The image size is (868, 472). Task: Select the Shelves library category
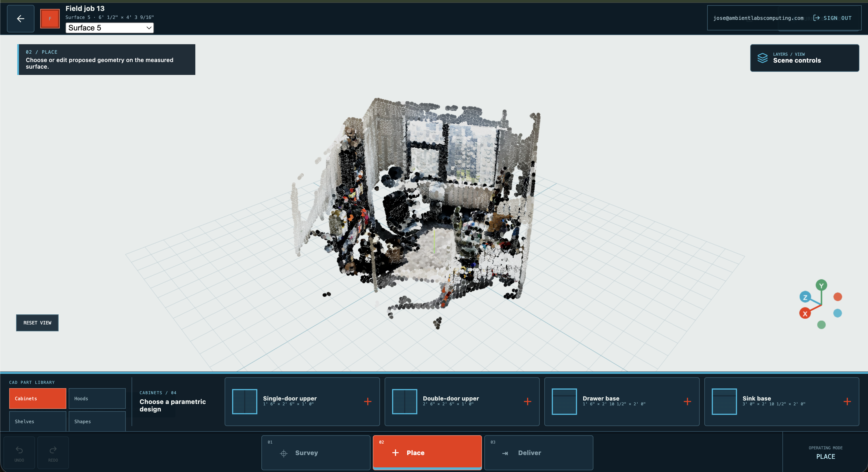click(x=38, y=421)
